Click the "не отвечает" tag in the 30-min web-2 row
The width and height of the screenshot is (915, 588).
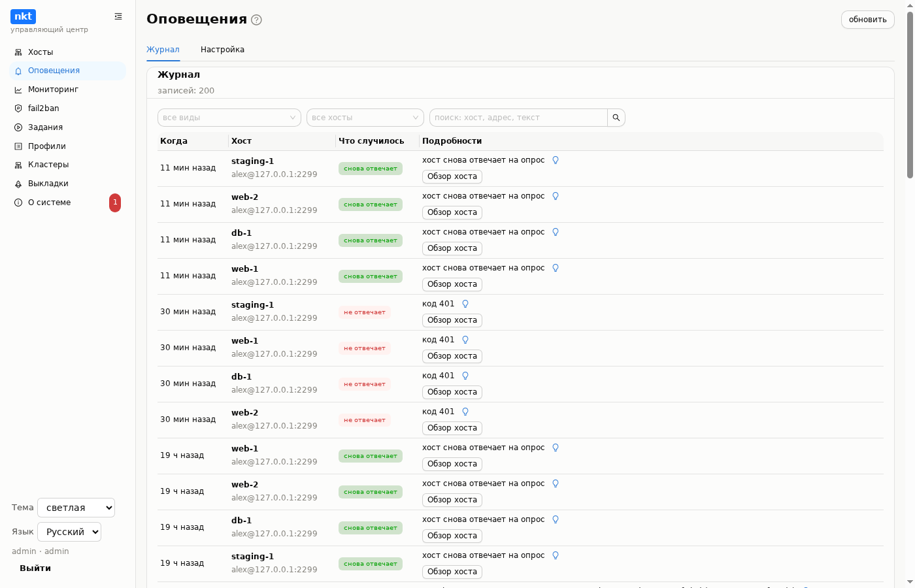(365, 420)
